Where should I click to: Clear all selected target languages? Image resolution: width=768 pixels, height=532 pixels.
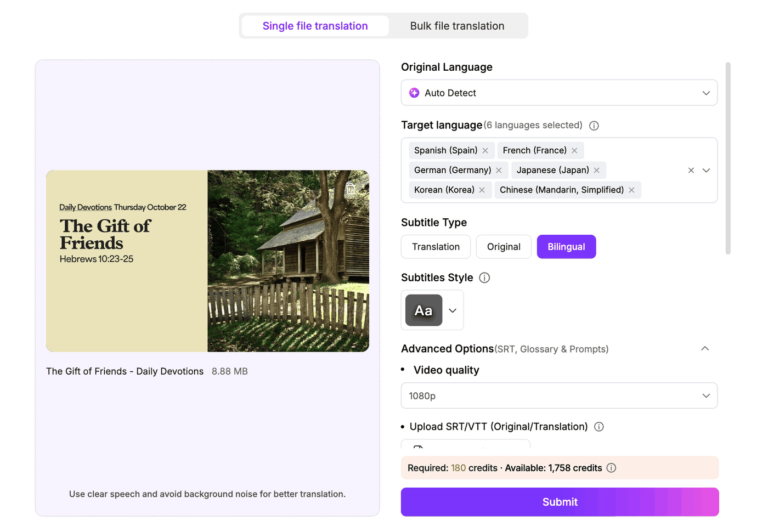691,170
